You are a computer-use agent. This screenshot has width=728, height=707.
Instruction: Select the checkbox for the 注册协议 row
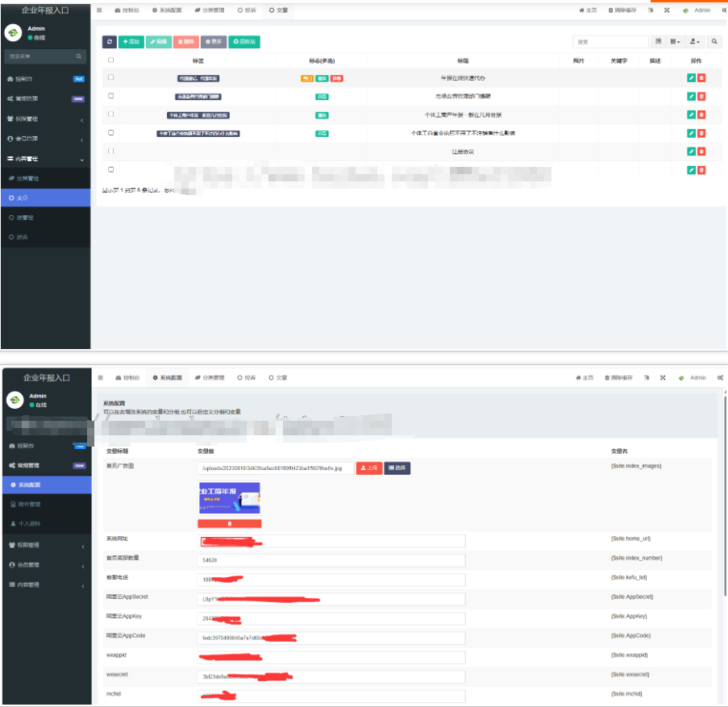[111, 151]
